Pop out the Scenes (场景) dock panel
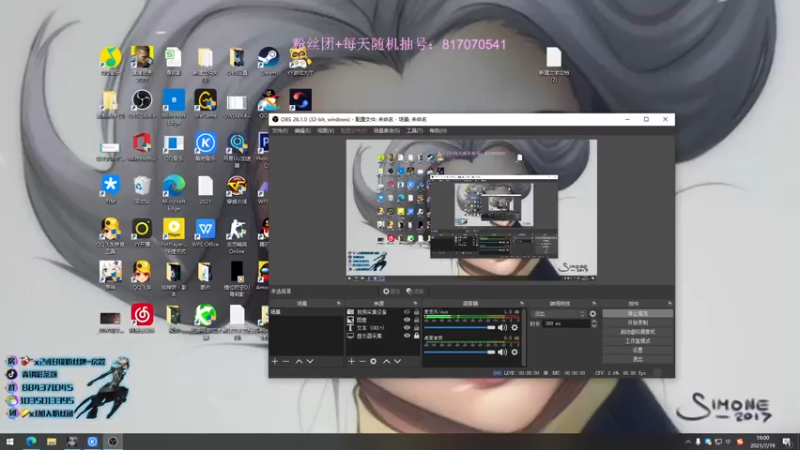 (x=338, y=304)
